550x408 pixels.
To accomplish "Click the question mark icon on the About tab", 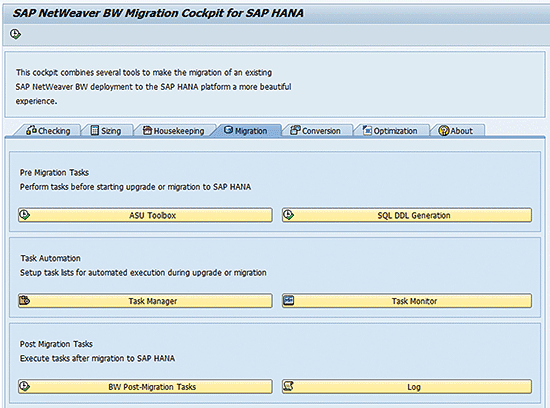I will pos(444,131).
